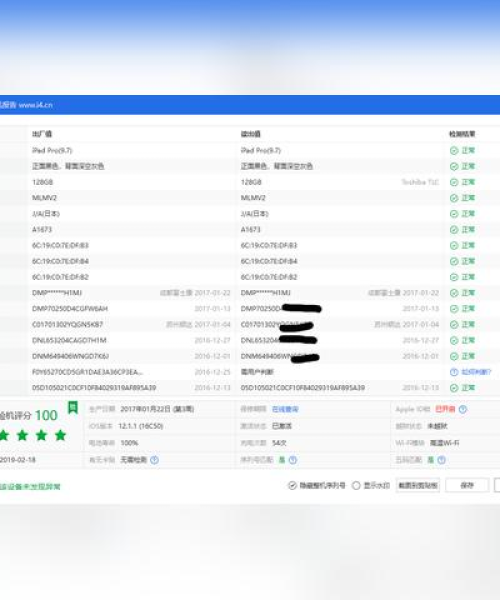Click the F0Y65270CD5GR1DAE3A36CP3EA... value

point(88,372)
